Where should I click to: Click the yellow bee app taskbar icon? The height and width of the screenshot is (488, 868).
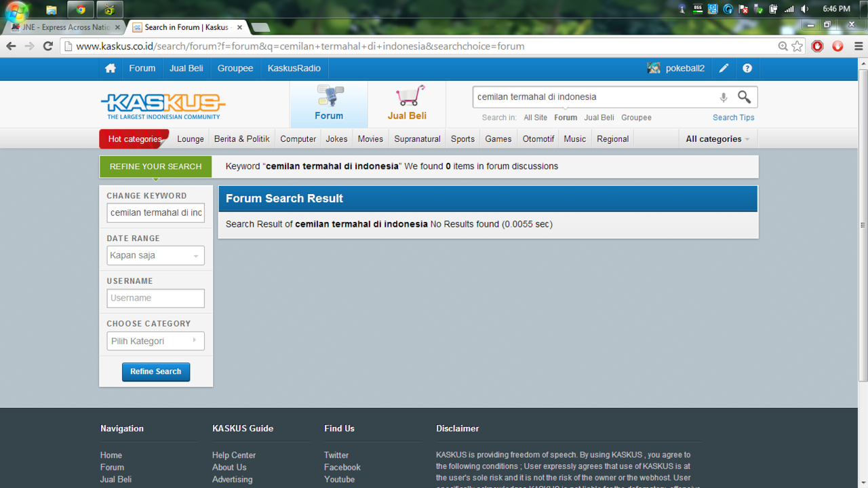110,10
